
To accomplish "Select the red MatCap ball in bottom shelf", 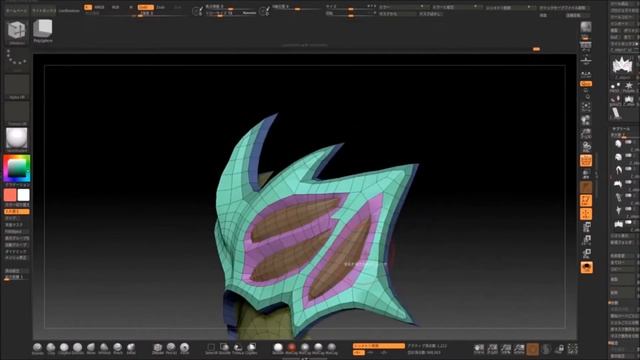I will click(x=291, y=347).
